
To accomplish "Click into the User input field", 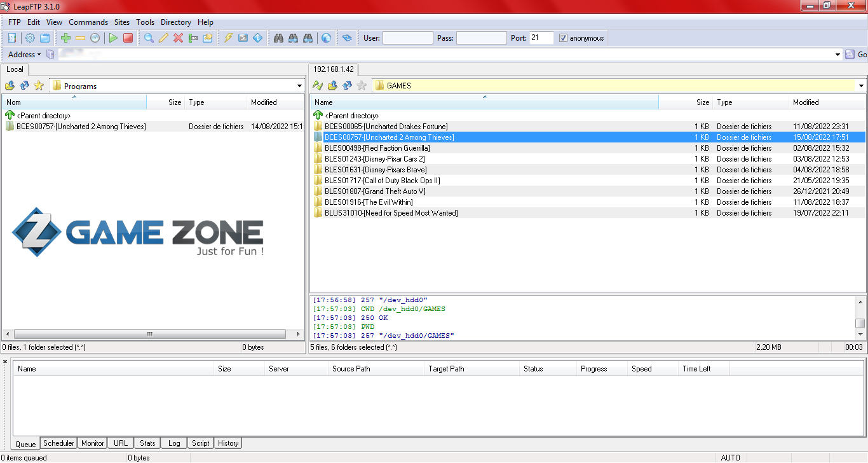I will tap(407, 38).
